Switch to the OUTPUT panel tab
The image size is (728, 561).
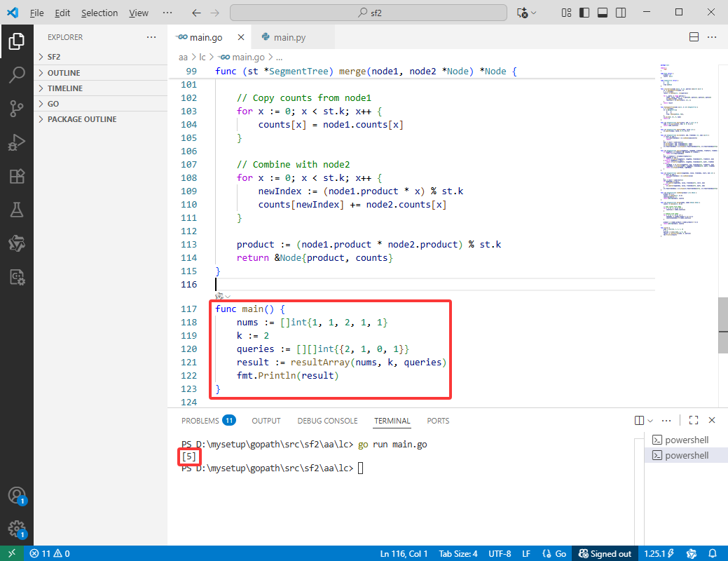[x=266, y=421]
